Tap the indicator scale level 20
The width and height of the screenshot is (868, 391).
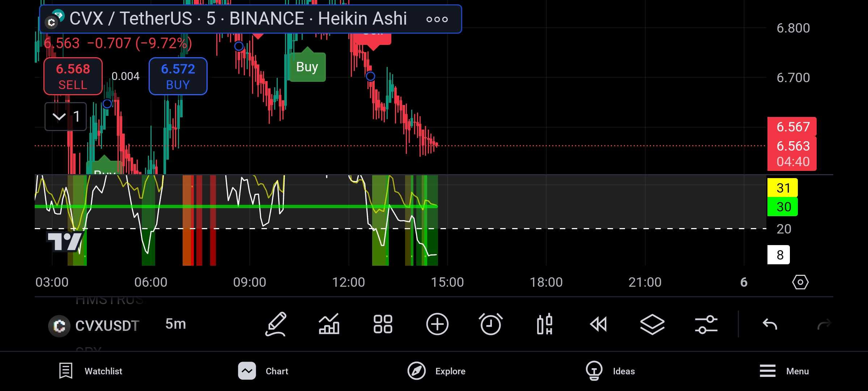[x=784, y=229]
